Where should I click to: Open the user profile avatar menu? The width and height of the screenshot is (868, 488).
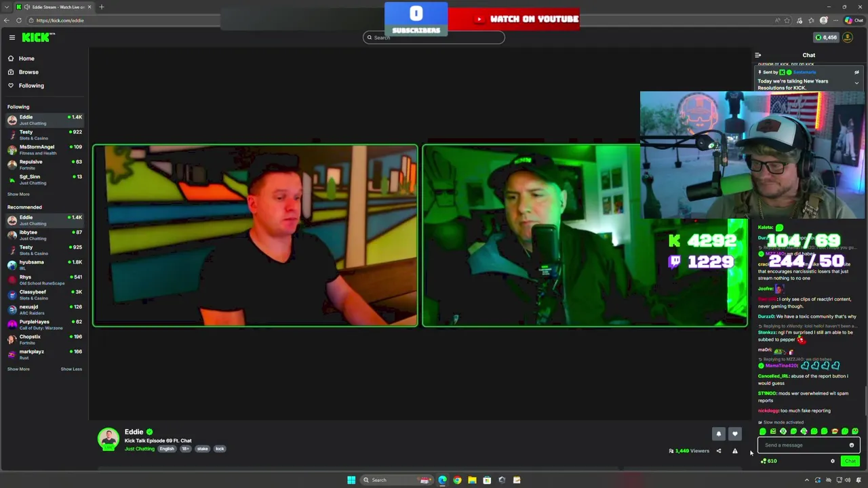coord(848,37)
